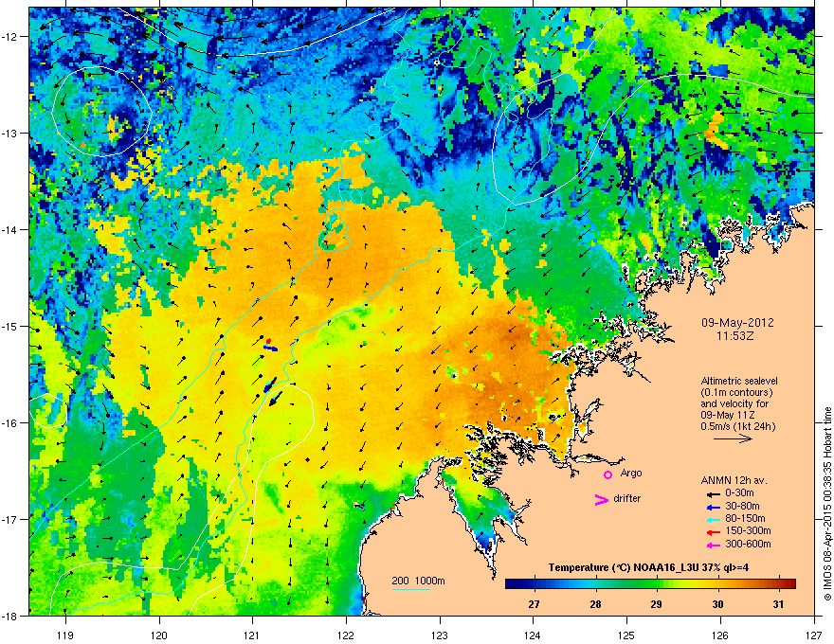Click the magenta Argo circle legend symbol
This screenshot has width=834, height=644.
tap(607, 474)
